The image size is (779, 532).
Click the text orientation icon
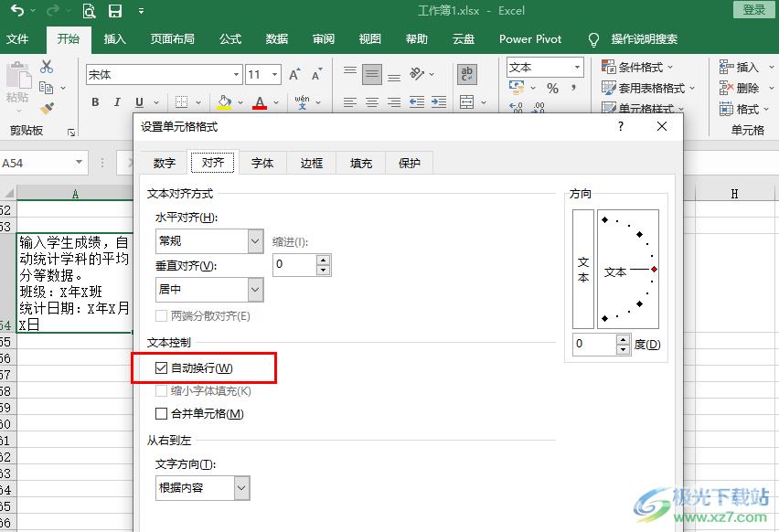[417, 74]
